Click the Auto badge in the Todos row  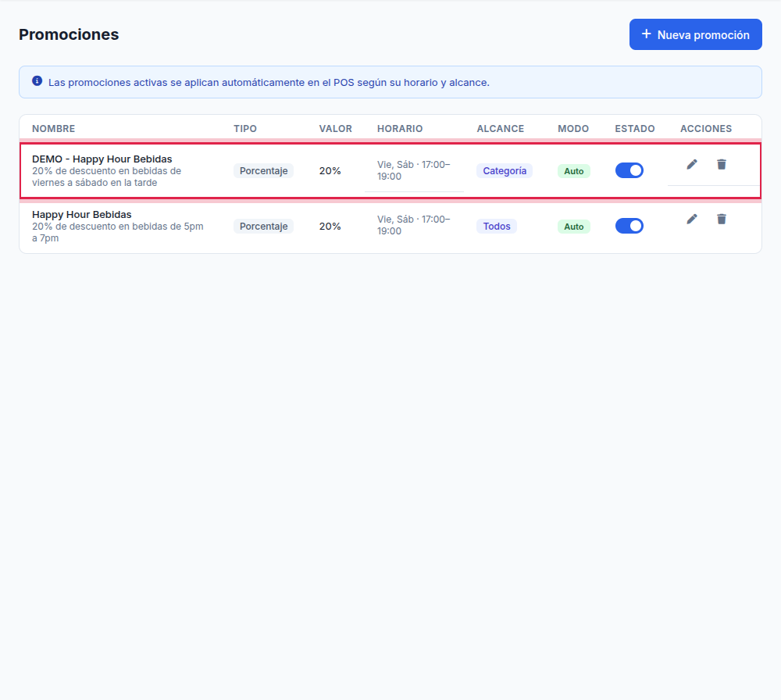click(x=574, y=227)
